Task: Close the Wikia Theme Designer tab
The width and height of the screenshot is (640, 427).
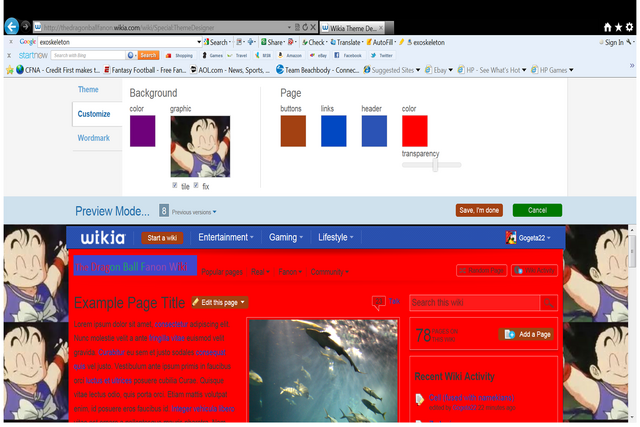Action: (380, 28)
